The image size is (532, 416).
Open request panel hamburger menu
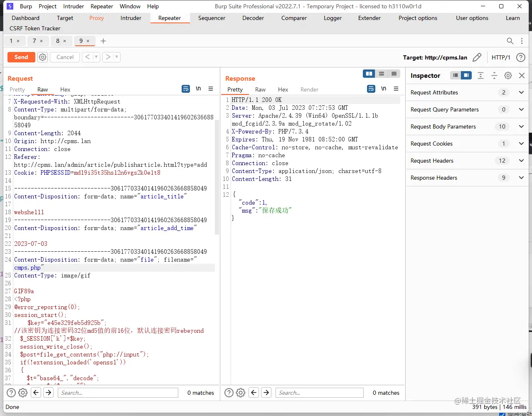[x=211, y=89]
